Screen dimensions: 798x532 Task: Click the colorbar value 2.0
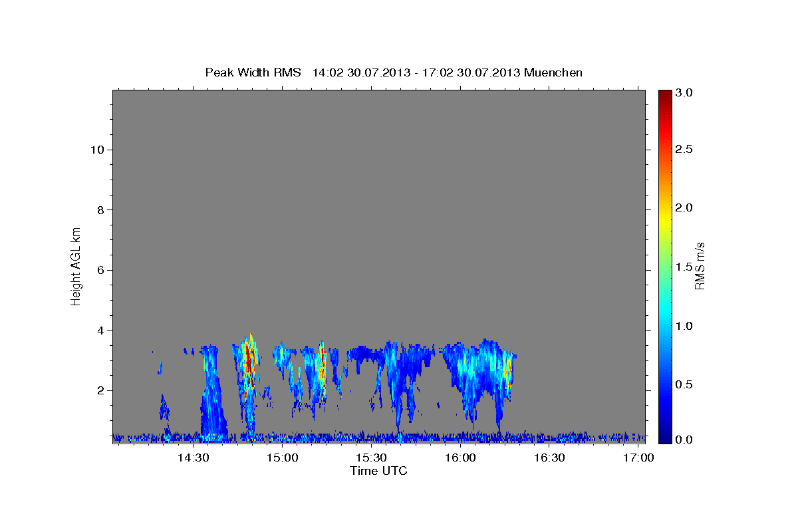click(x=684, y=208)
